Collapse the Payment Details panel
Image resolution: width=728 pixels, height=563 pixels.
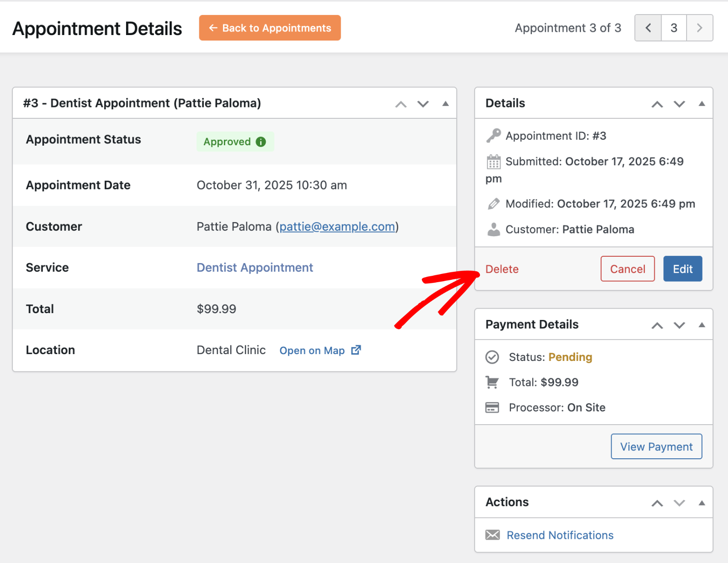click(702, 325)
